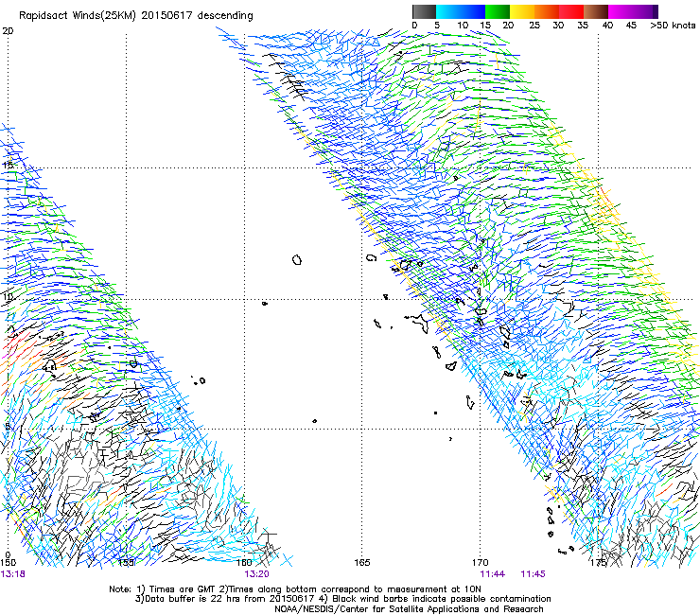Click the purple '11:44' swath time
700x615 pixels.
coord(493,574)
